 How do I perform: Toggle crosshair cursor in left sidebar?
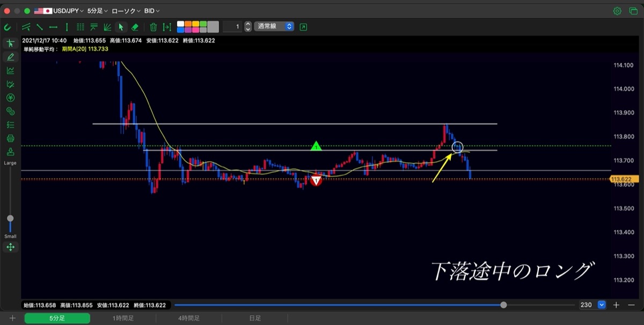point(10,43)
